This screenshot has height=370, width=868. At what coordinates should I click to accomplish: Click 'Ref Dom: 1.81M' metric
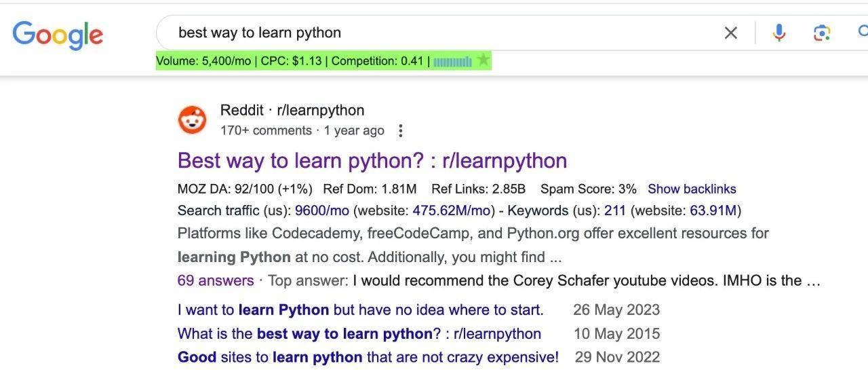[370, 189]
